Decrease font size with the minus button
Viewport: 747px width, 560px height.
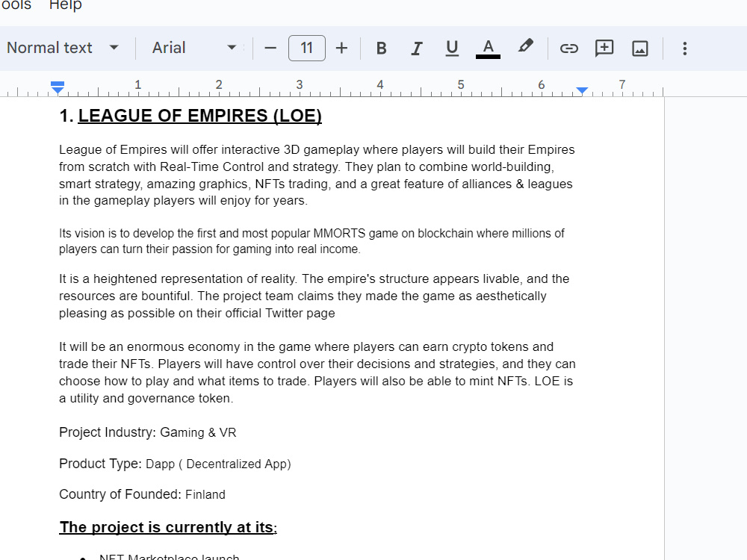pos(270,48)
